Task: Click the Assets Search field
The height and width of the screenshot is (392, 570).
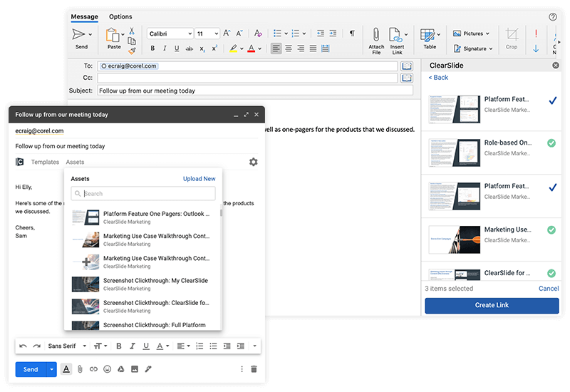Action: [143, 193]
